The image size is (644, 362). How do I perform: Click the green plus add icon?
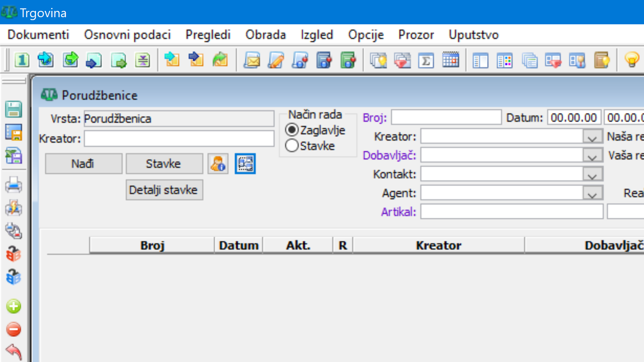click(14, 306)
